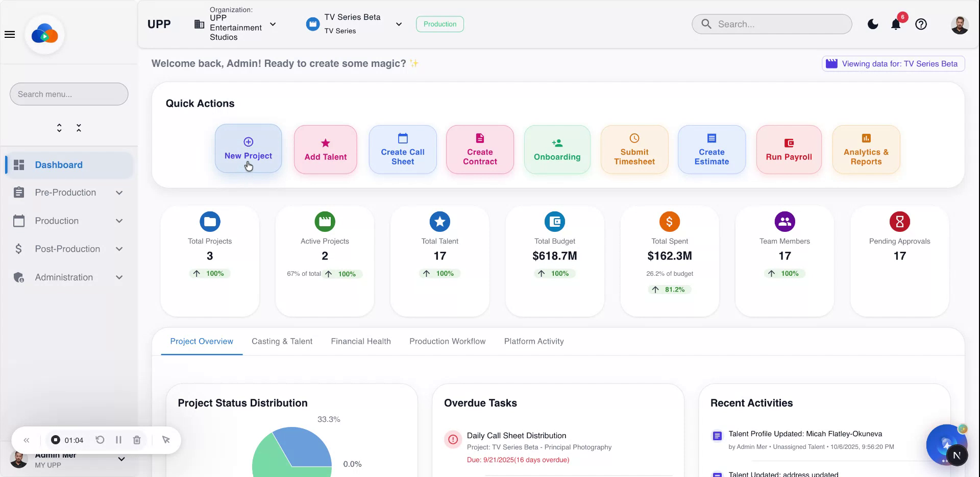This screenshot has height=477, width=980.
Task: Click the collapse all menu arrows
Action: [x=79, y=128]
